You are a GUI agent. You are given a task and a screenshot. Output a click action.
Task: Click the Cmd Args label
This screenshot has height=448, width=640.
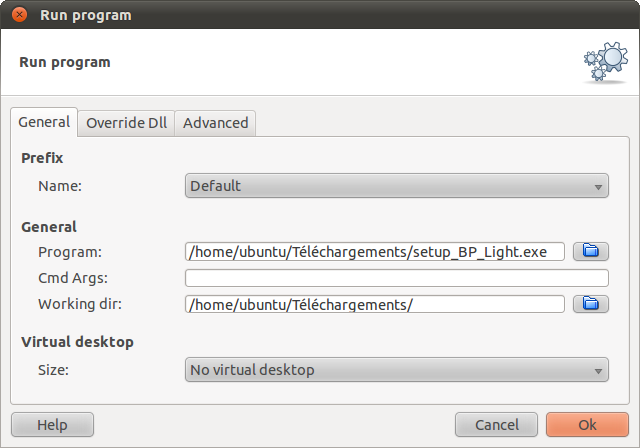(x=73, y=278)
